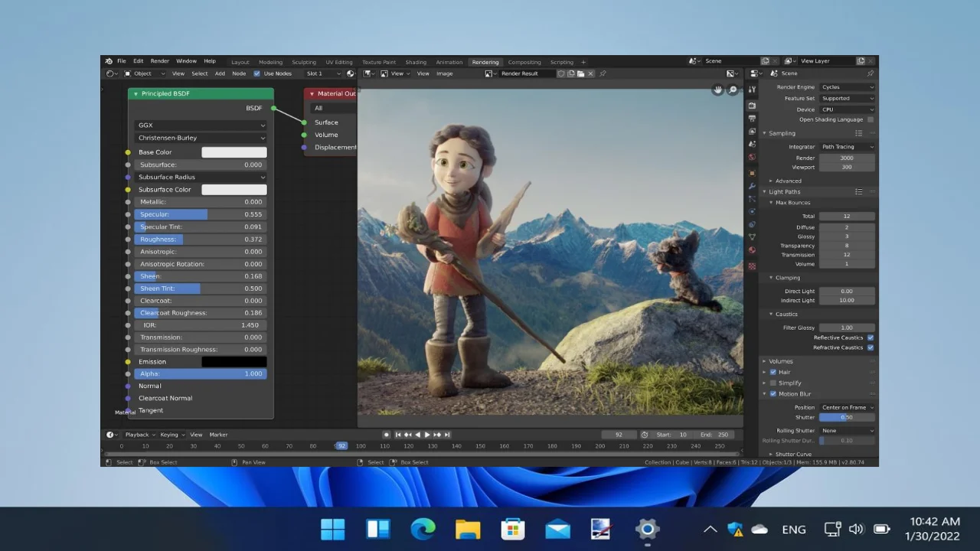980x551 pixels.
Task: Open the View Layer properties tab icon
Action: click(752, 132)
